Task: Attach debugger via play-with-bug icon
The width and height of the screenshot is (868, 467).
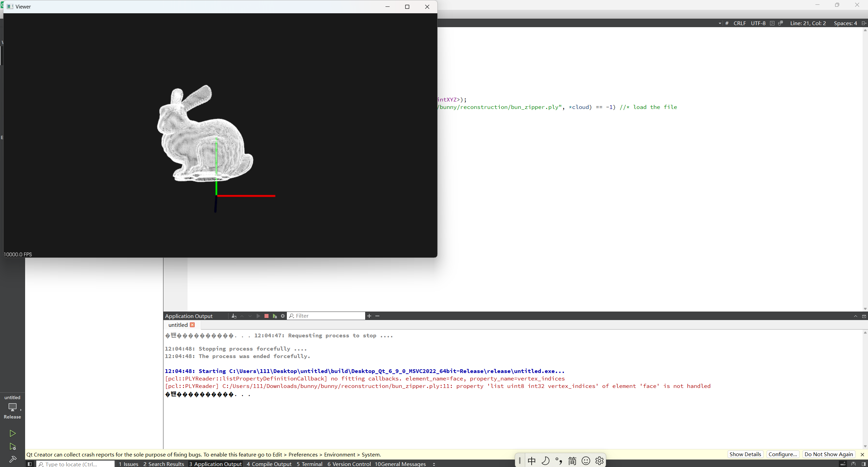Action: pyautogui.click(x=275, y=316)
